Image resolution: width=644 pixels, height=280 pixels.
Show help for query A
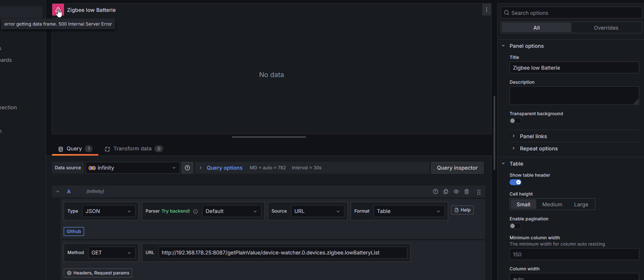[x=436, y=191]
